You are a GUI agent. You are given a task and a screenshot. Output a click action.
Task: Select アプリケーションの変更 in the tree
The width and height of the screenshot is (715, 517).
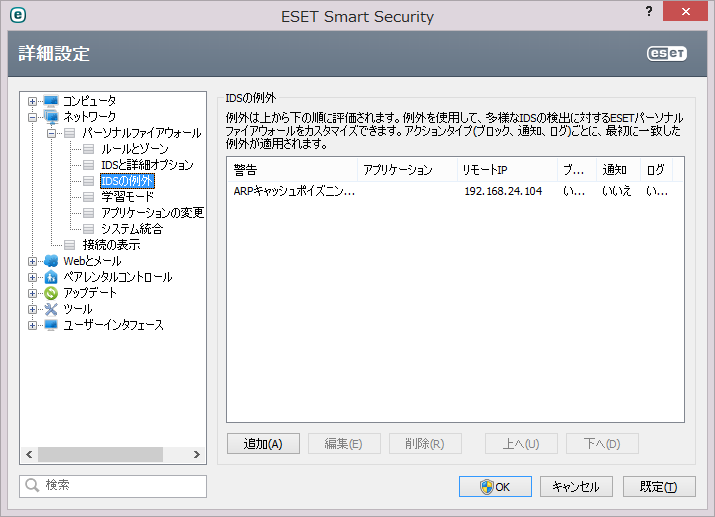pyautogui.click(x=152, y=213)
